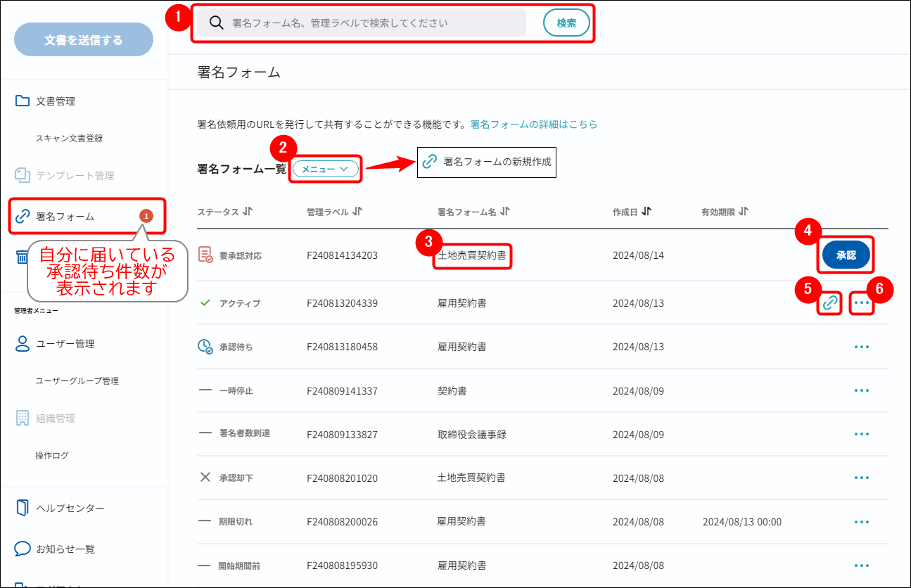Open the ヘルプセンター book icon
This screenshot has width=911, height=588.
coord(22,507)
